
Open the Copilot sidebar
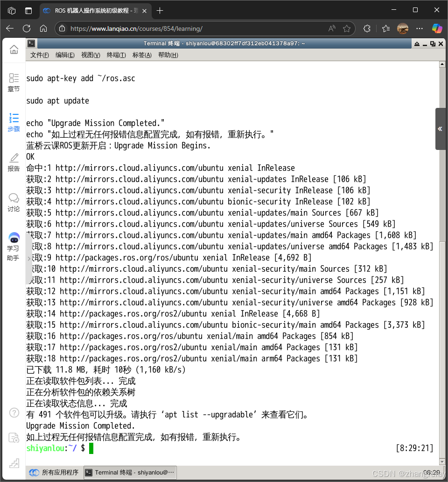[437, 28]
